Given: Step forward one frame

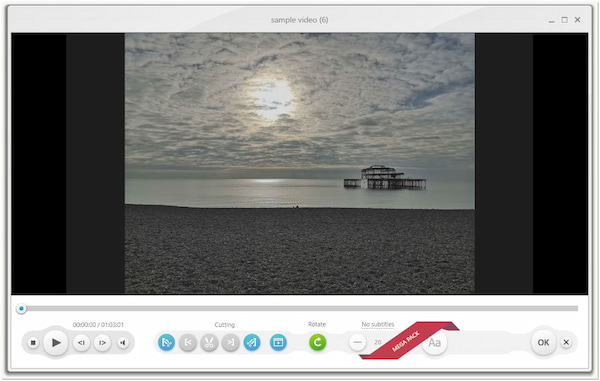Looking at the screenshot, I should [102, 342].
